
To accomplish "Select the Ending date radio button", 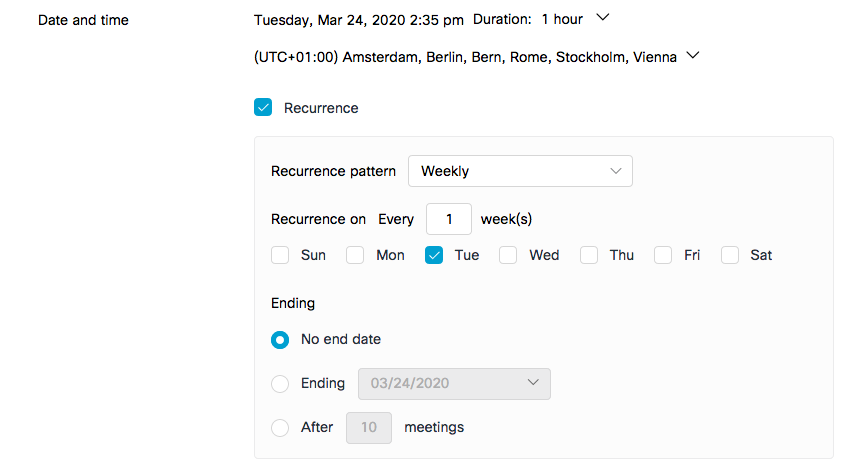I will [280, 383].
